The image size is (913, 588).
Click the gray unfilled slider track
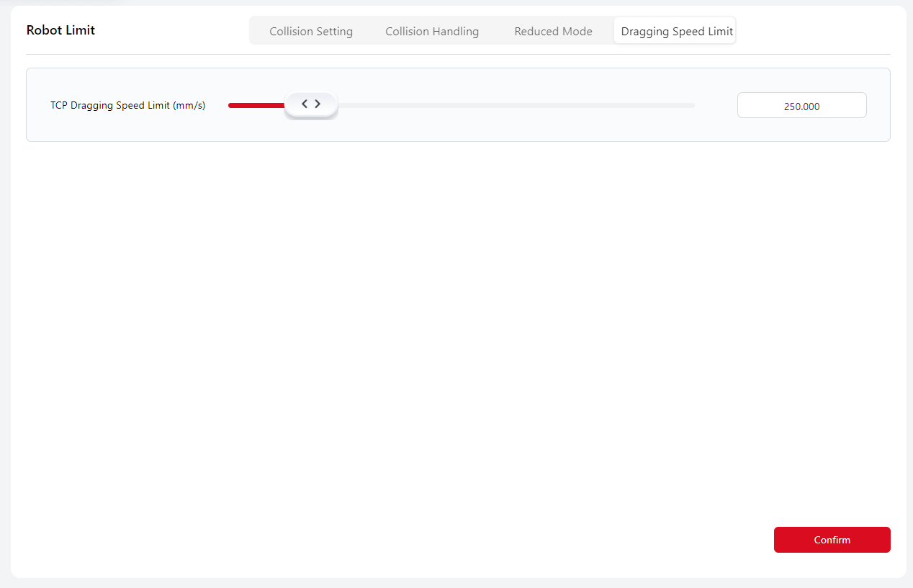pos(504,105)
